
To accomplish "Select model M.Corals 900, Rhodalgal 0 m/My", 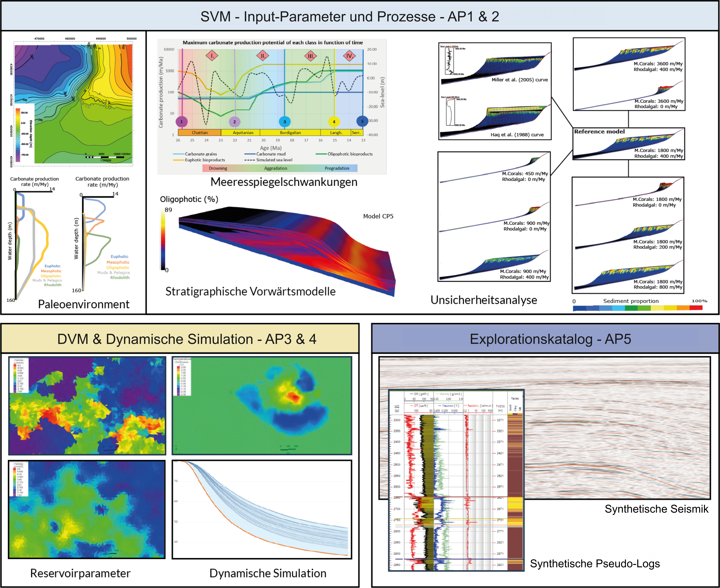I will coord(494,217).
